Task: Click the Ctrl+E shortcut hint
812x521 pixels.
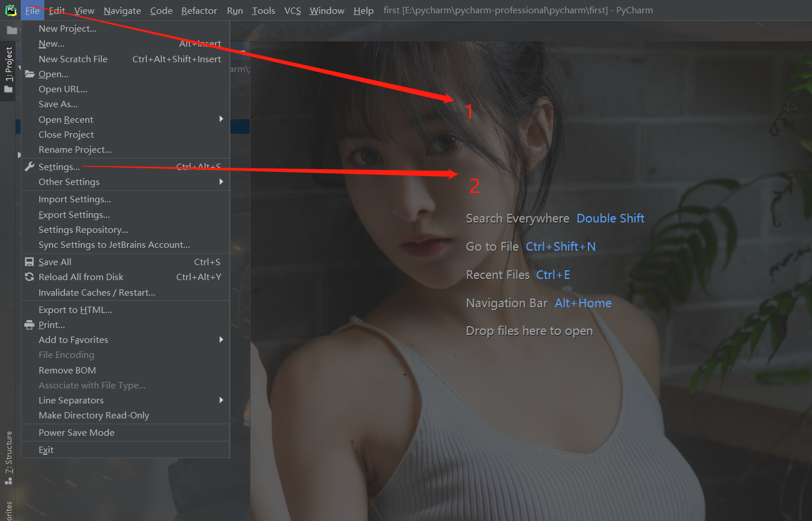Action: click(x=553, y=275)
